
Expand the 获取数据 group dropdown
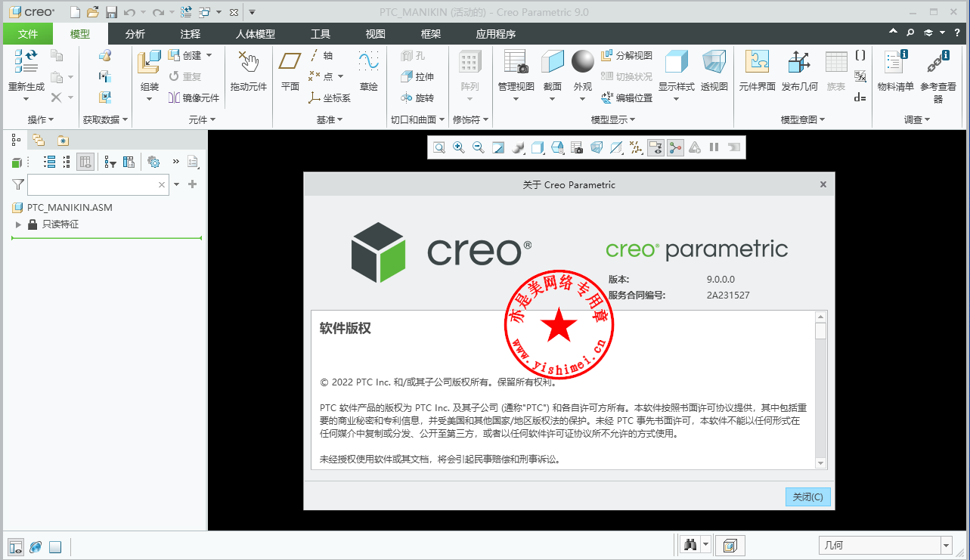click(x=105, y=119)
